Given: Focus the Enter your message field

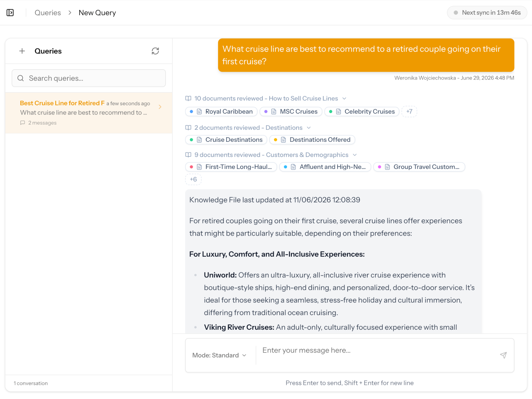Looking at the screenshot, I should pos(377,355).
